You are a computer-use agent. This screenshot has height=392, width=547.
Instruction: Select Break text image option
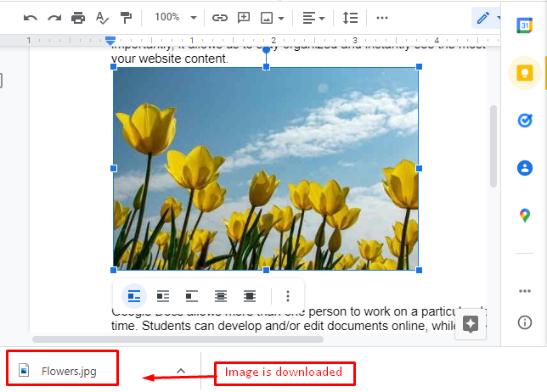click(191, 296)
